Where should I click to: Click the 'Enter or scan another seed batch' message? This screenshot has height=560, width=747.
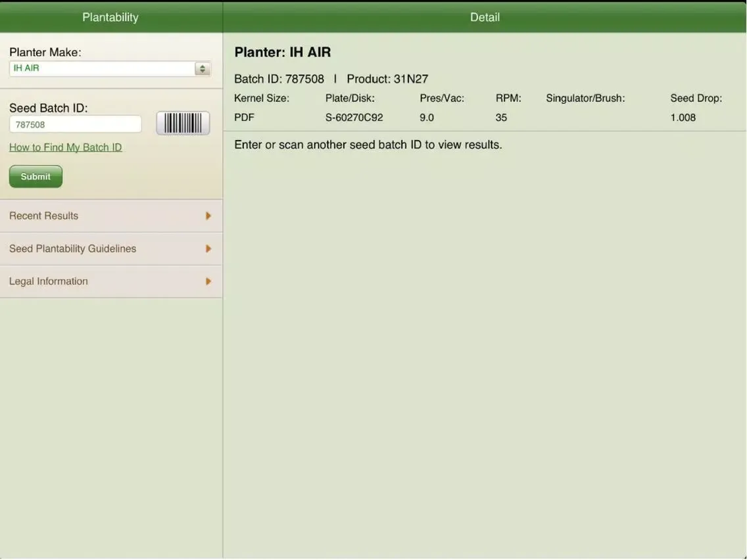click(x=368, y=145)
